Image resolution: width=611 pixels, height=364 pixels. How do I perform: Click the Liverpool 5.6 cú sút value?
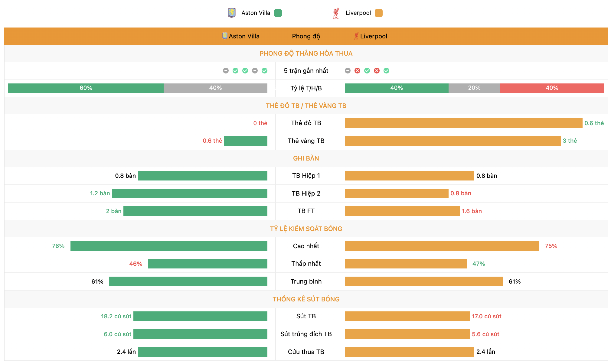[x=485, y=334]
